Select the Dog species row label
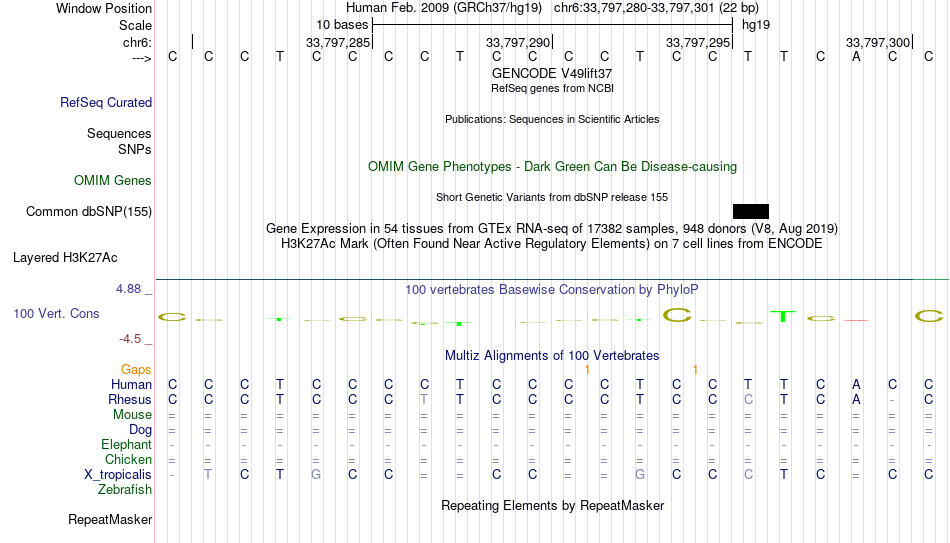 141,430
